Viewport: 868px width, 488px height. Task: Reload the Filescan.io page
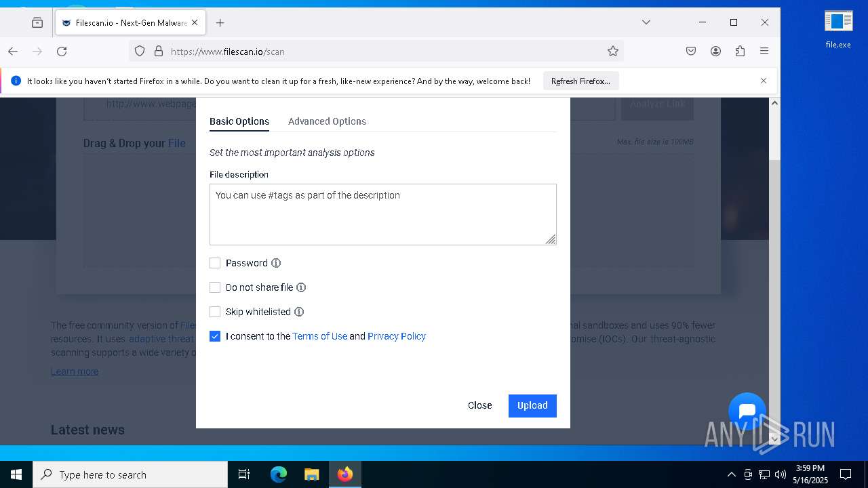coord(62,52)
